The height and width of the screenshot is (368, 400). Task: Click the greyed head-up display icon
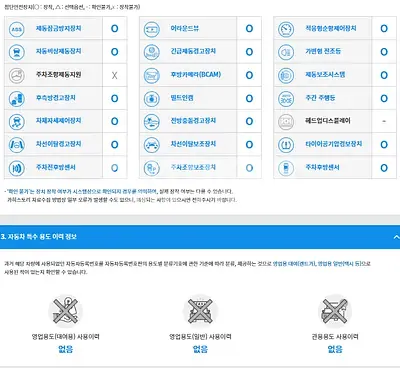pyautogui.click(x=286, y=121)
